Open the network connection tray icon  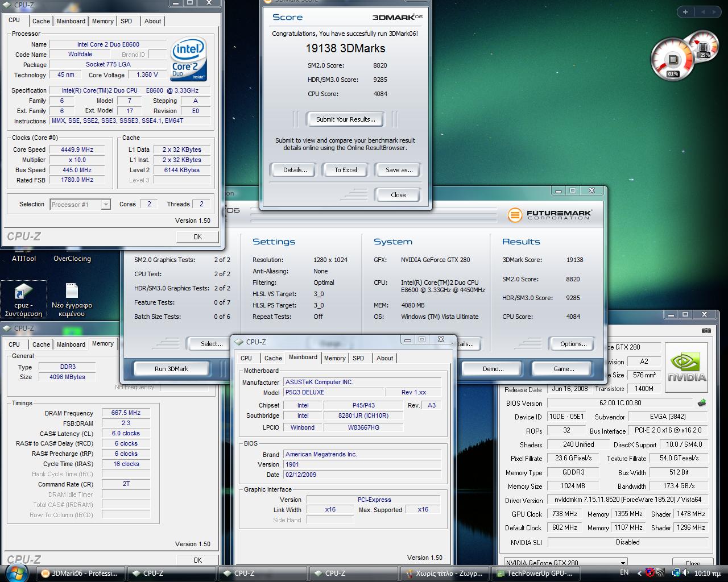676,572
